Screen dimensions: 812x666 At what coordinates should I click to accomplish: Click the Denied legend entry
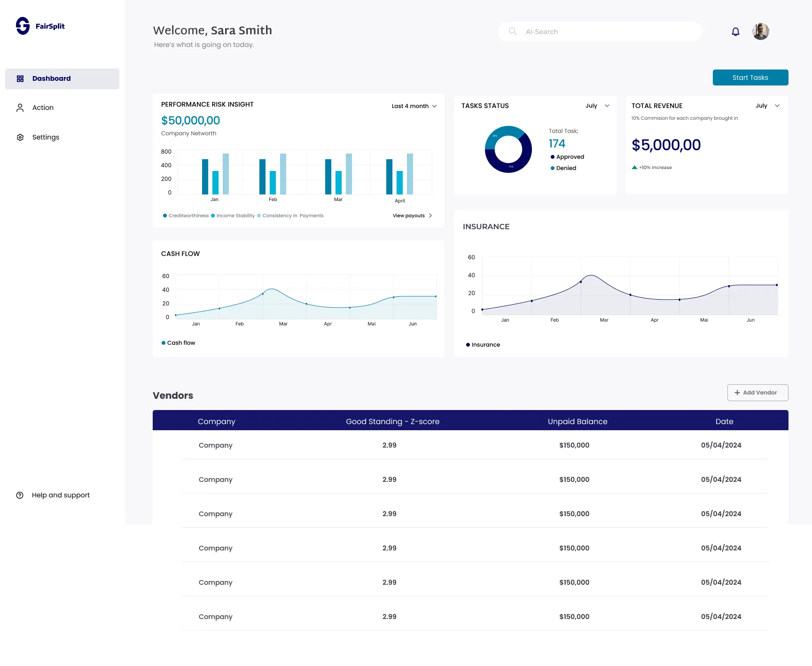tap(563, 168)
